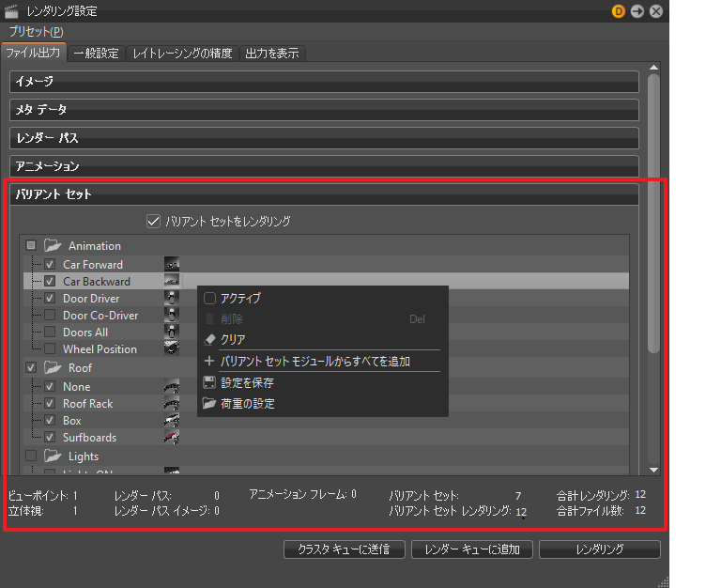The image size is (721, 588).
Task: Check the Doors All checkbox
Action: point(50,333)
